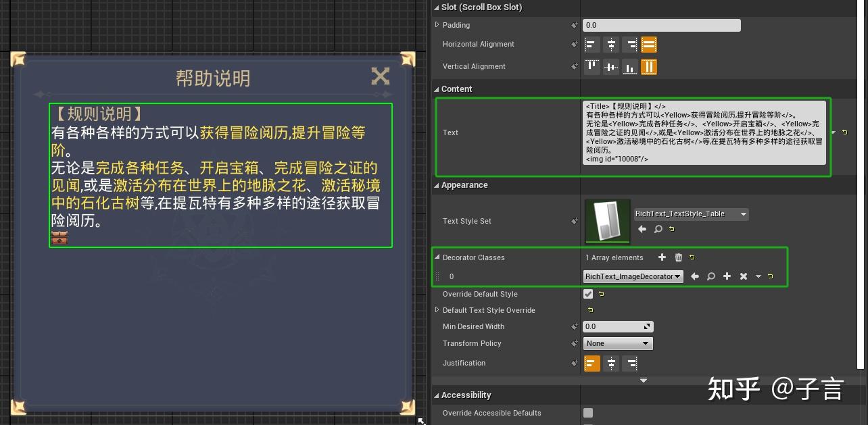Set text justification to center
The height and width of the screenshot is (425, 868).
[x=612, y=363]
